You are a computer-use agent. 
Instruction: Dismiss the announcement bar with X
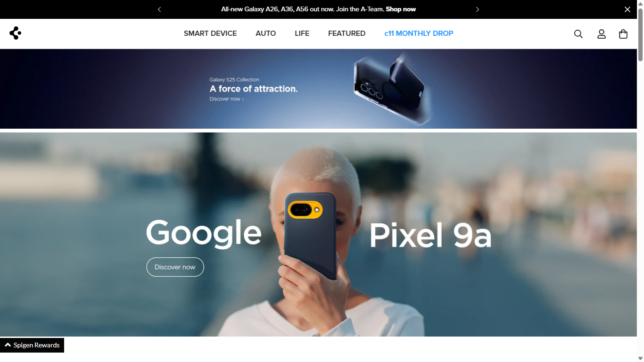(627, 9)
